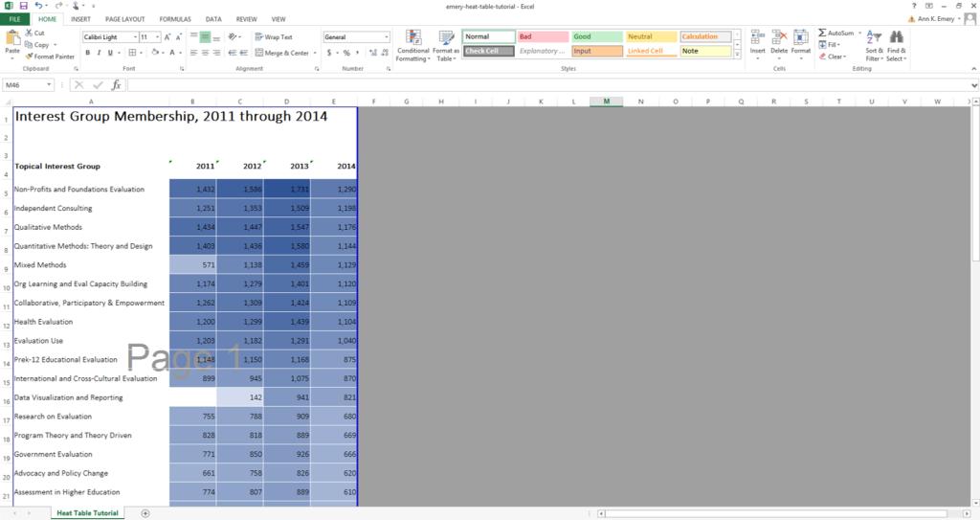Click the Borders icon in Font group
Image resolution: width=980 pixels, height=520 pixels.
pos(132,53)
